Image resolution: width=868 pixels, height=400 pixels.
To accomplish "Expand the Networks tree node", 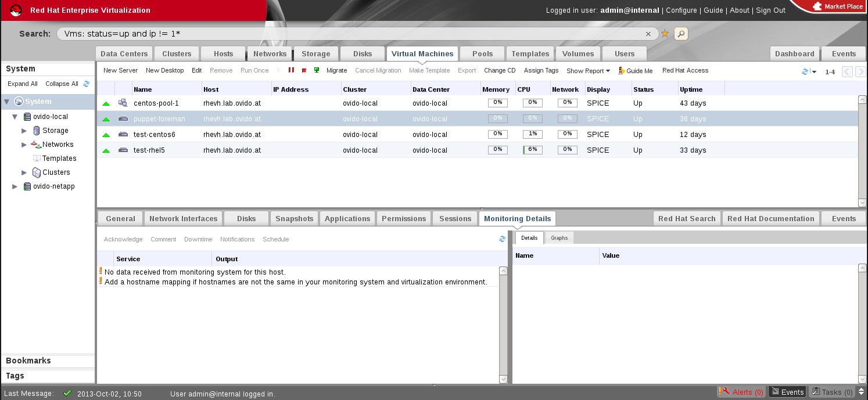I will [24, 145].
